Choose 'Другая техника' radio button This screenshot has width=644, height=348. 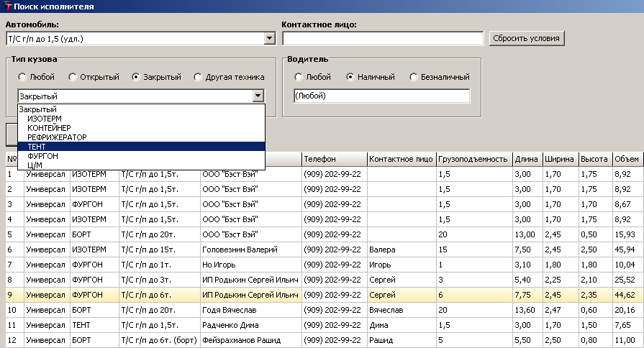coord(198,77)
